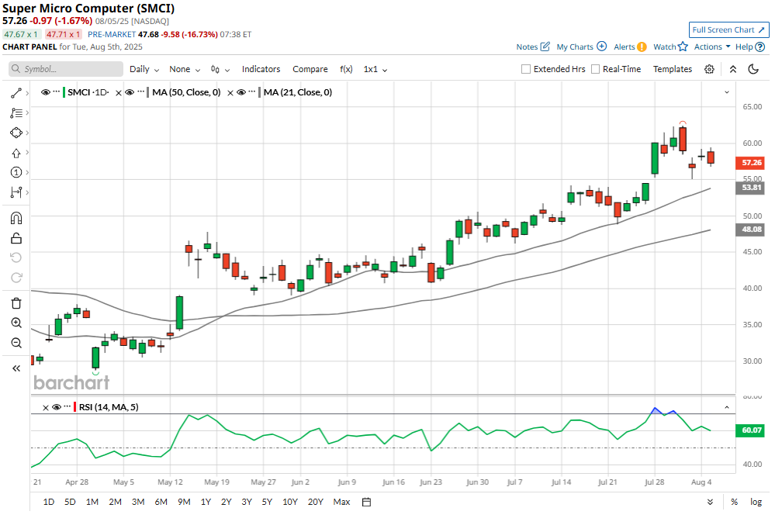Remove the MA (50, Close, 0) indicator

point(118,93)
